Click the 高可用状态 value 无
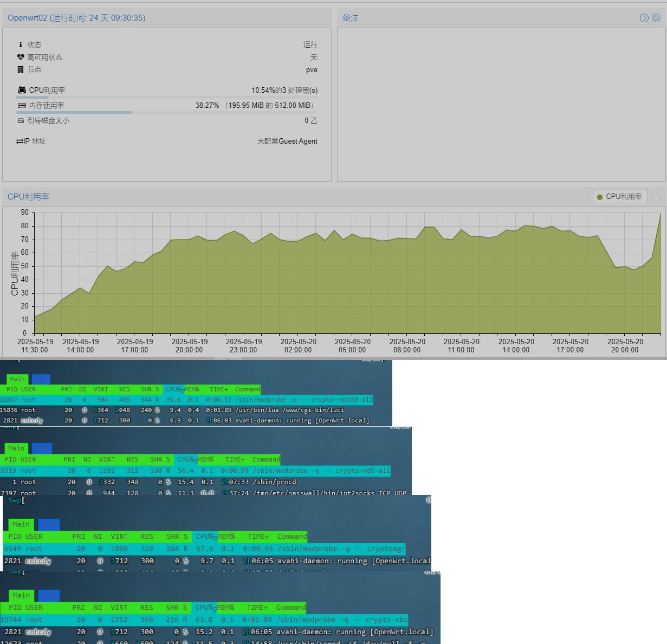 click(x=314, y=57)
